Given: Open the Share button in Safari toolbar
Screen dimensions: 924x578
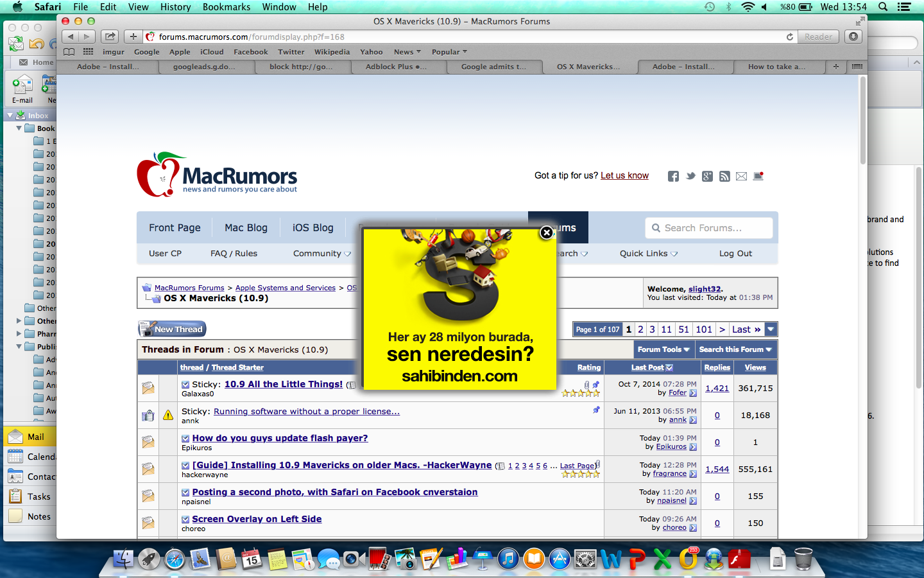Looking at the screenshot, I should pos(110,37).
